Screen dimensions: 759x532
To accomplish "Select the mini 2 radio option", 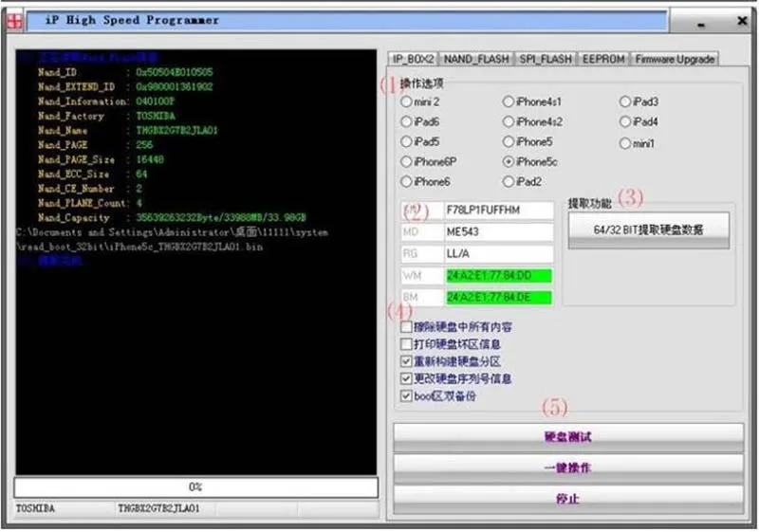I will pyautogui.click(x=420, y=101).
